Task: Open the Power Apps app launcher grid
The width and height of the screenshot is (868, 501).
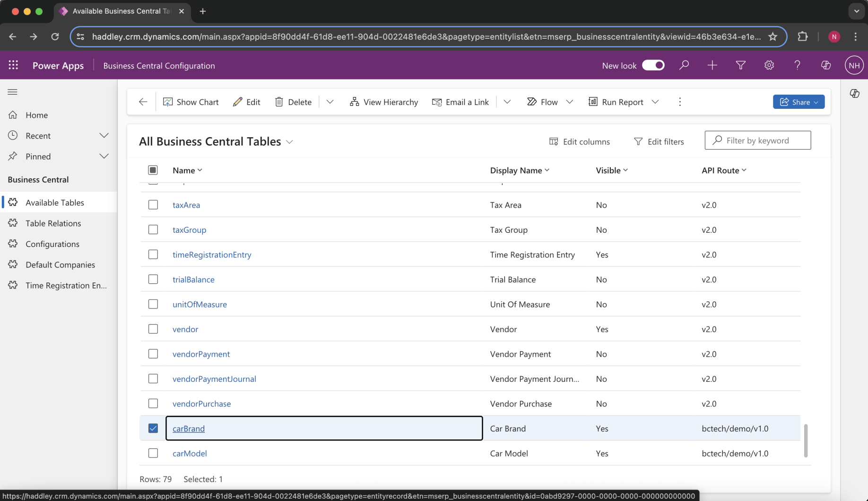Action: coord(13,65)
